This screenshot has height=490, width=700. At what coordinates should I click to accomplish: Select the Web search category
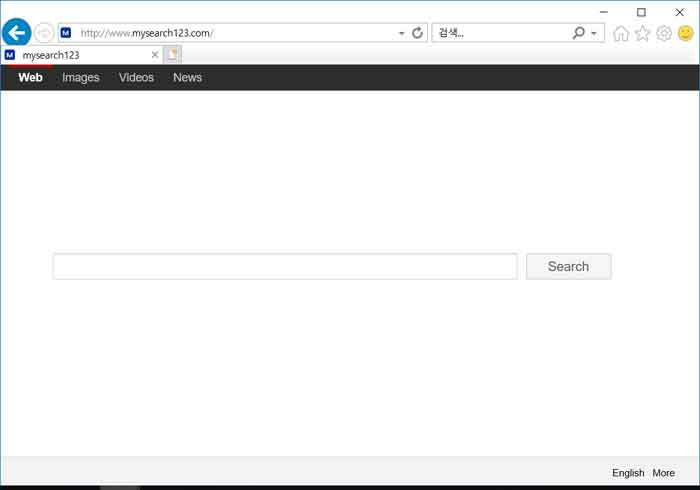(30, 77)
